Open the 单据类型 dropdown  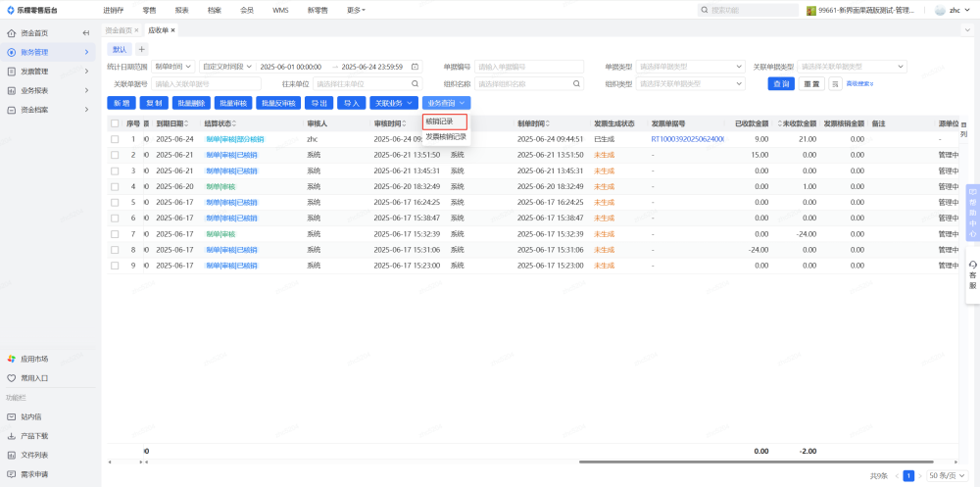click(690, 67)
